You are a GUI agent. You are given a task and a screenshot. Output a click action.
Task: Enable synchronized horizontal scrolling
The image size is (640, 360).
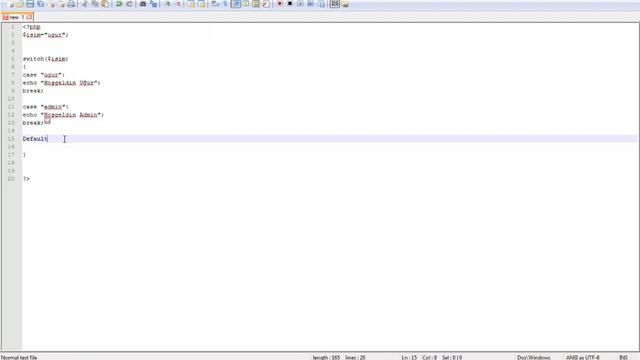tap(202, 4)
